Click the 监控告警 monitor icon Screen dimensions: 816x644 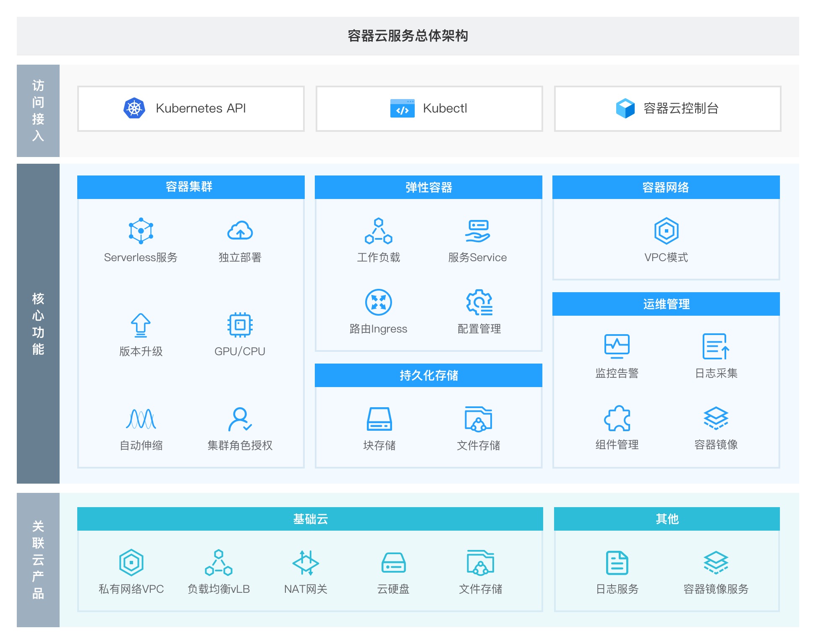tap(617, 346)
